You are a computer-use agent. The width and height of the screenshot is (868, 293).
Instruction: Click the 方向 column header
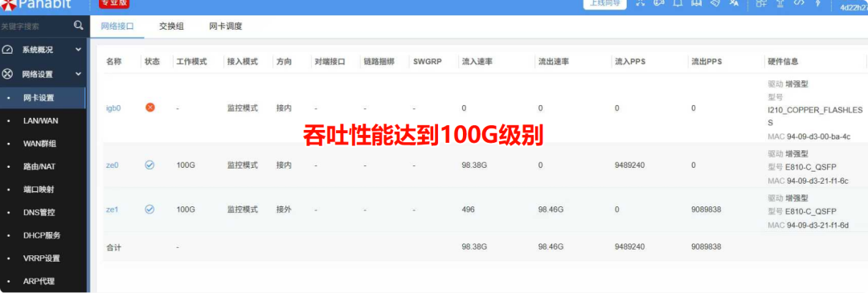[x=284, y=62]
